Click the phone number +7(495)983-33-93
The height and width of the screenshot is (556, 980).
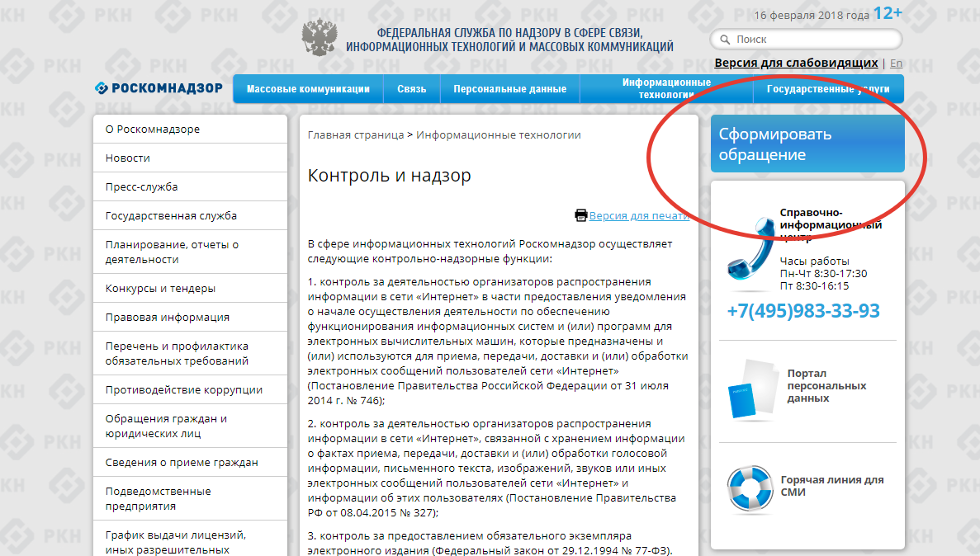click(803, 310)
